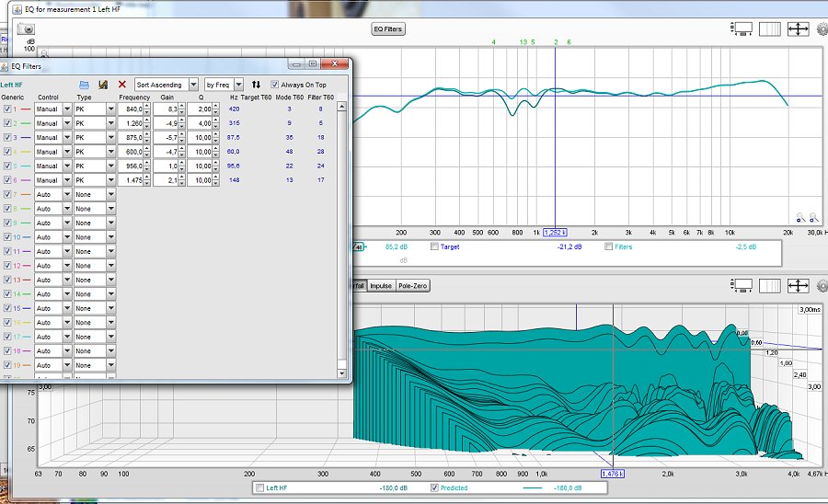Image resolution: width=828 pixels, height=504 pixels.
Task: Toggle the Always On Top checkbox
Action: (x=274, y=85)
